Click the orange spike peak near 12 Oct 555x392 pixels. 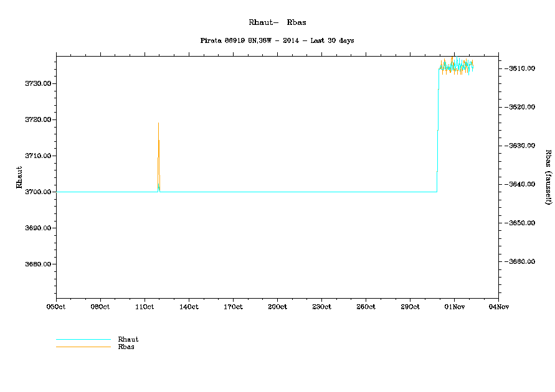(158, 124)
